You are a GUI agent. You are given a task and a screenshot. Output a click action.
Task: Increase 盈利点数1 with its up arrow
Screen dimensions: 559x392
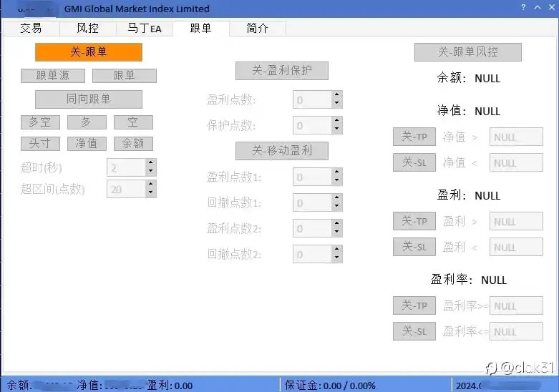[337, 172]
